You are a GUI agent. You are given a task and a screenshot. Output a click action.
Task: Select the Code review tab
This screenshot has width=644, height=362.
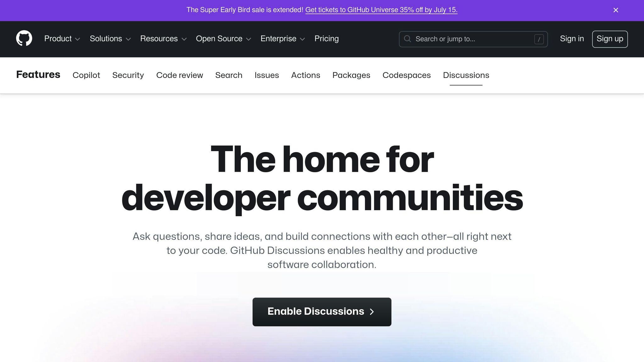point(179,75)
